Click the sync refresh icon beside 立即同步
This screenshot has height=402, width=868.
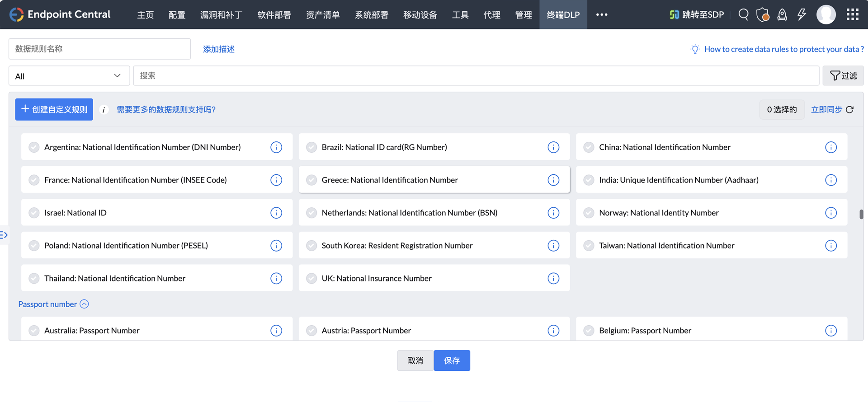850,110
